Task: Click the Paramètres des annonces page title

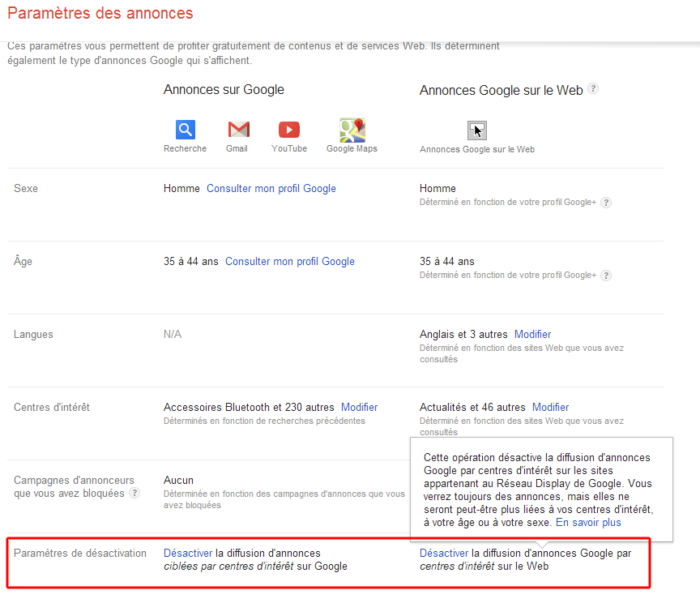Action: click(x=100, y=13)
